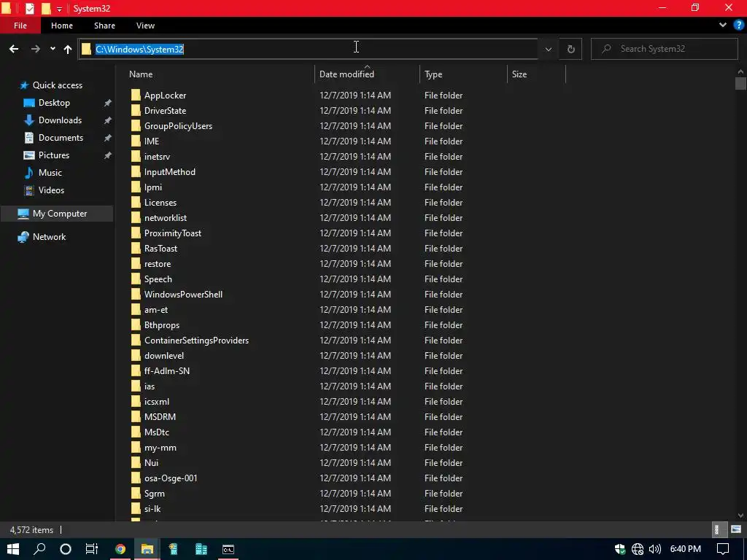747x560 pixels.
Task: Click the osa-Osge-001 folder name
Action: click(x=171, y=478)
